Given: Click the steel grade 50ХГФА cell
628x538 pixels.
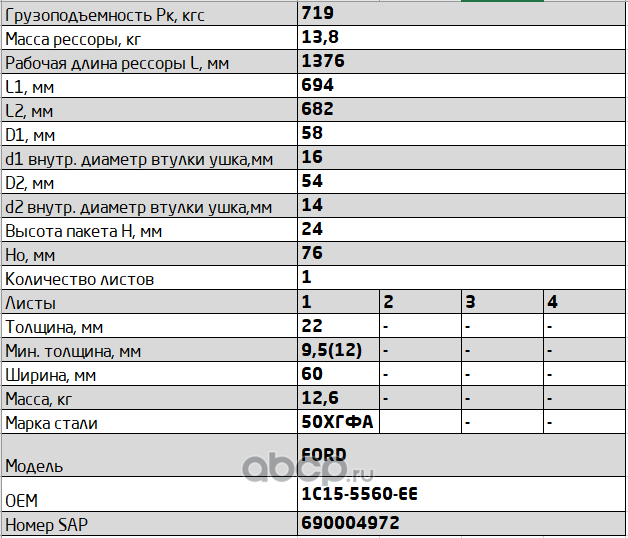Looking at the screenshot, I should [x=337, y=422].
